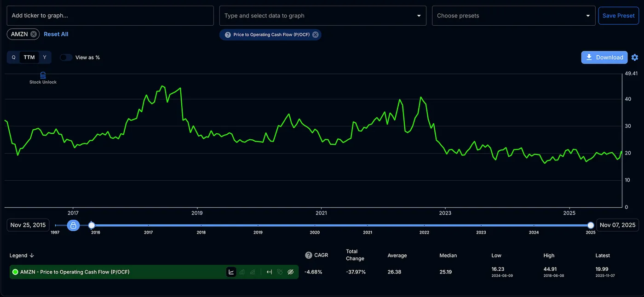644x297 pixels.
Task: Expand the Choose presets dropdown arrow
Action: (588, 16)
